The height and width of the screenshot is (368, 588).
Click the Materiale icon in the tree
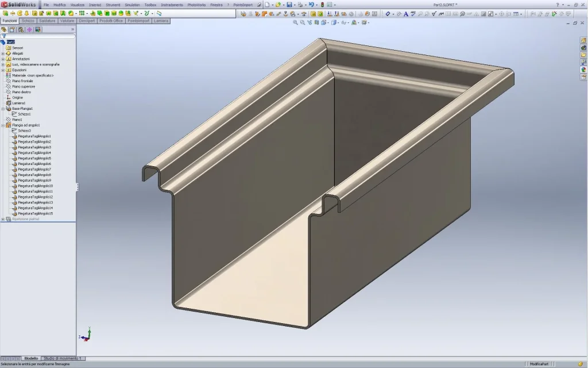pos(9,75)
